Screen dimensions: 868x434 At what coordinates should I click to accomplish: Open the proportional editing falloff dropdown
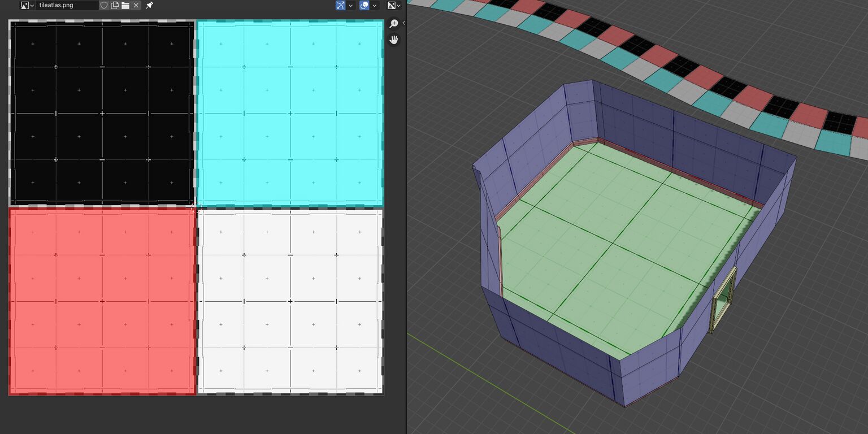(x=375, y=5)
